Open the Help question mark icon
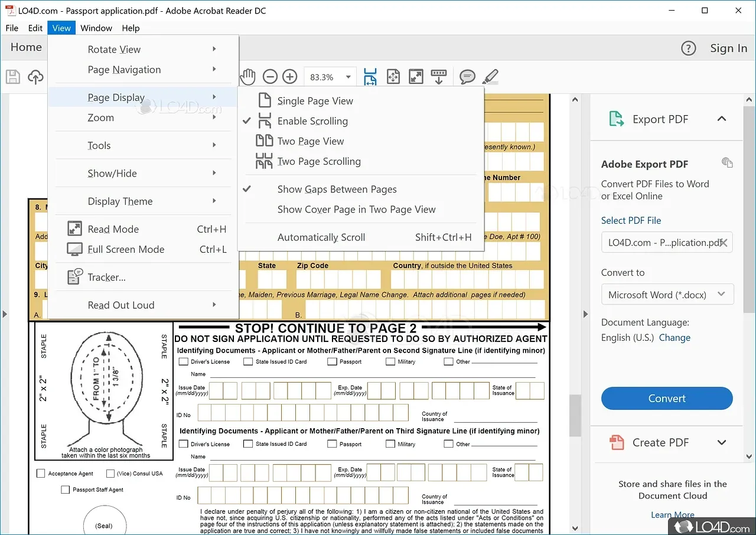 (x=689, y=48)
